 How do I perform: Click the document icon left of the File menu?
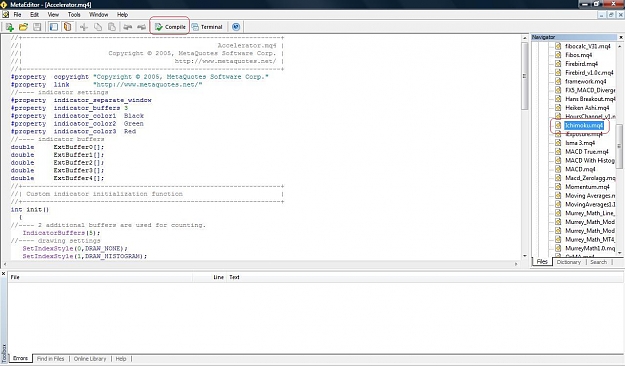[x=5, y=15]
